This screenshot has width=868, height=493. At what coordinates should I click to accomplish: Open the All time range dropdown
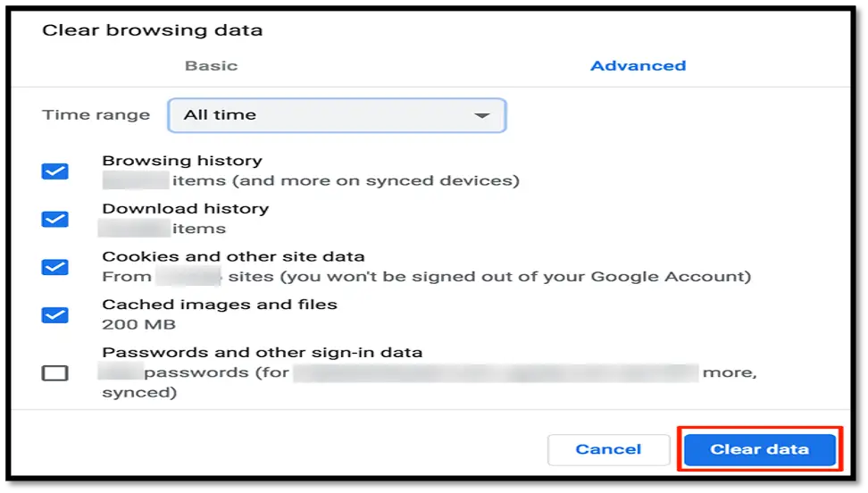coord(336,115)
